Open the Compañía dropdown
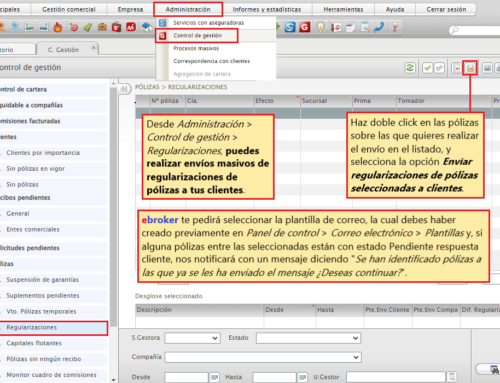The height and width of the screenshot is (383, 500). (263, 357)
